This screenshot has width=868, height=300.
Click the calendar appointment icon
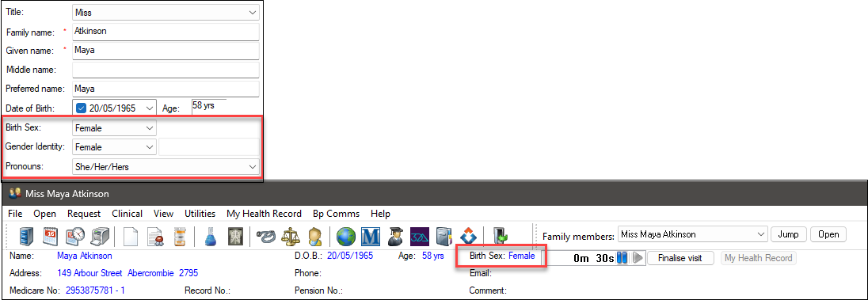click(50, 236)
